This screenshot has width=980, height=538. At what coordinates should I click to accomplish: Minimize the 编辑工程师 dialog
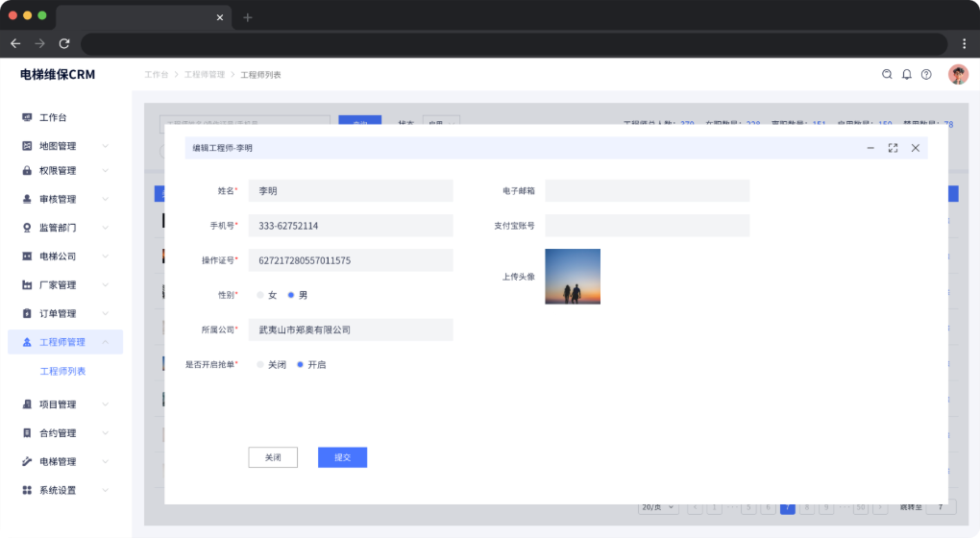tap(870, 148)
